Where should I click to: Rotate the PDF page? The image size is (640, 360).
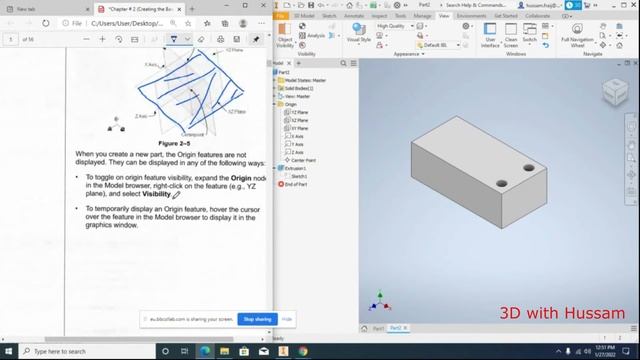(119, 39)
